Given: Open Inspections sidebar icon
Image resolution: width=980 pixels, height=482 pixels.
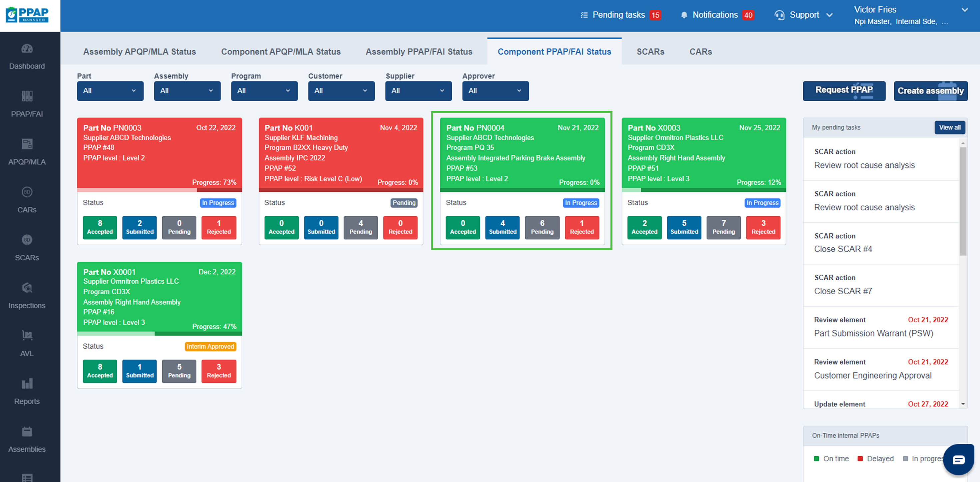Looking at the screenshot, I should click(27, 288).
